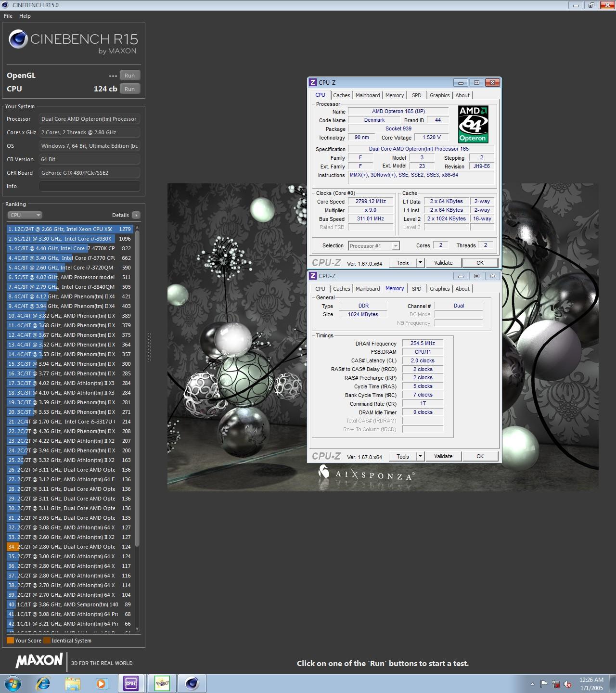The height and width of the screenshot is (693, 616).
Task: Launch Internet Explorer from the taskbar
Action: (x=43, y=683)
